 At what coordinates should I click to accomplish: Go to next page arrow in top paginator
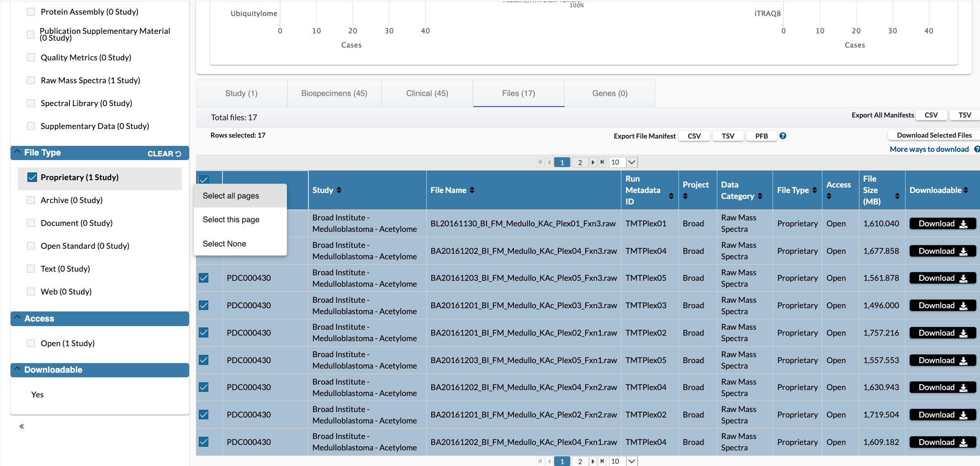coord(593,162)
